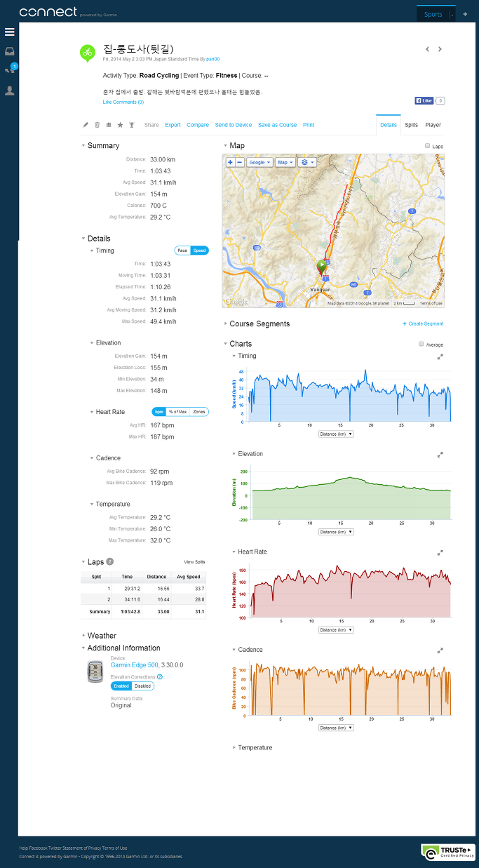Zoom out on the map with minus button
Screen dimensions: 479x868
pos(239,162)
